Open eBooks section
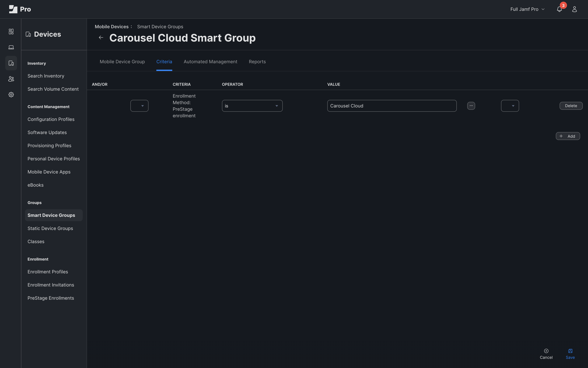The image size is (588, 368). coord(35,185)
